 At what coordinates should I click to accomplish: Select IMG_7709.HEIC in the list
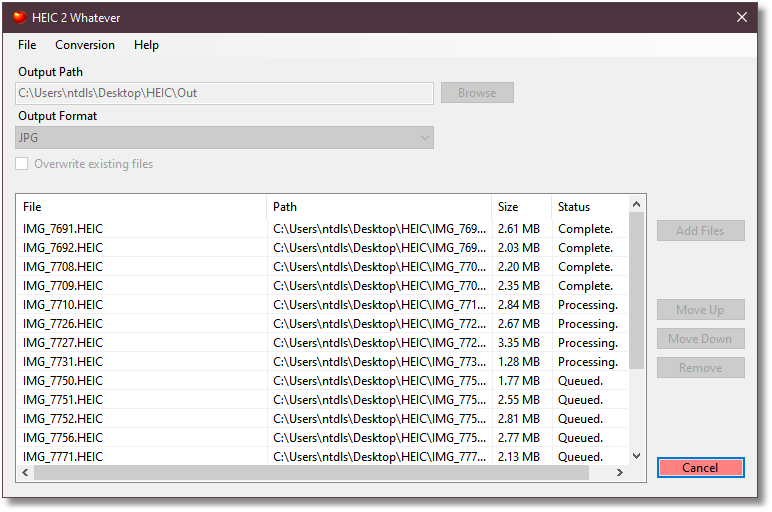(x=63, y=286)
